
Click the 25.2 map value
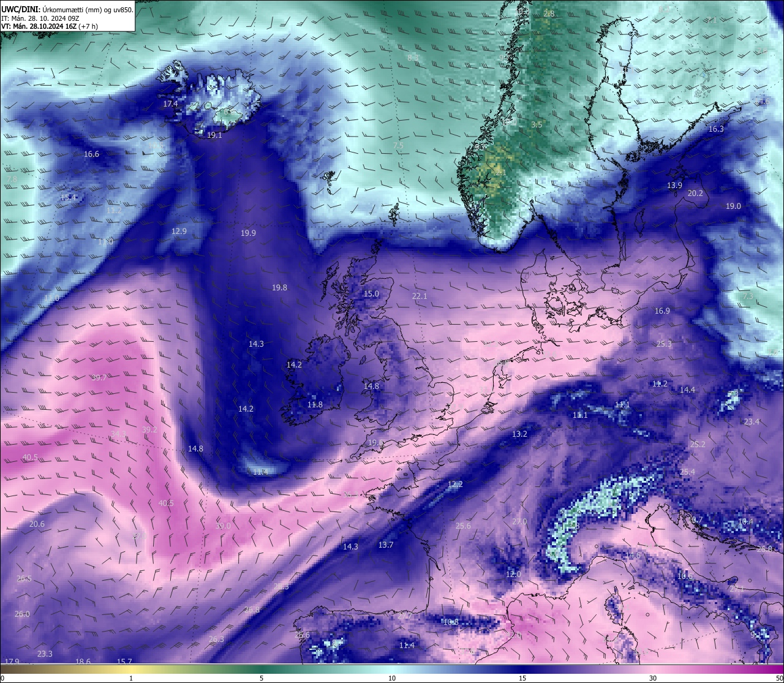(x=698, y=445)
